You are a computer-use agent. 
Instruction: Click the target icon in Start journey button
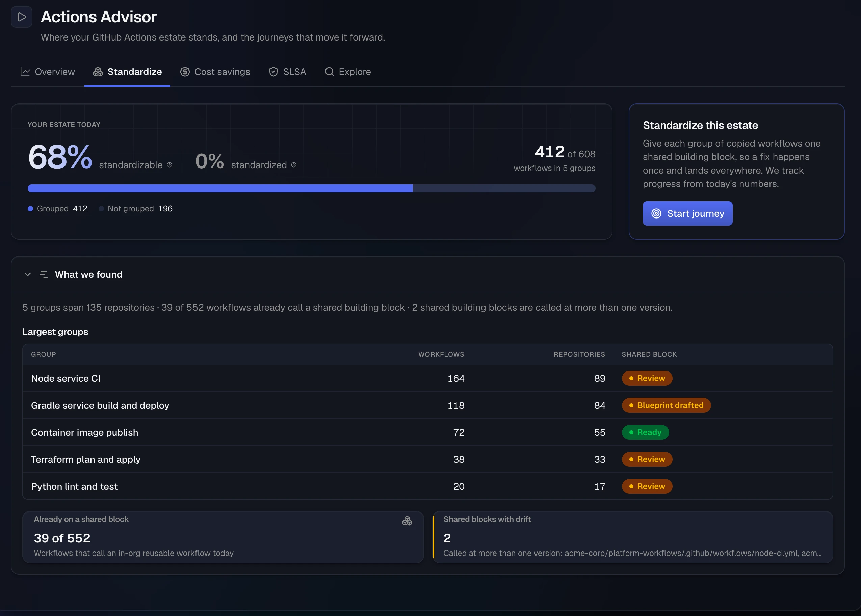coord(656,213)
